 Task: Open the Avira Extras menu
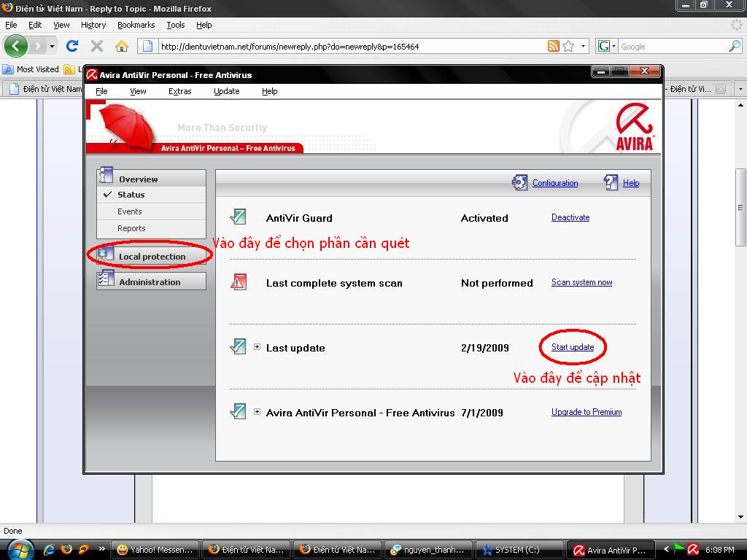pos(179,91)
